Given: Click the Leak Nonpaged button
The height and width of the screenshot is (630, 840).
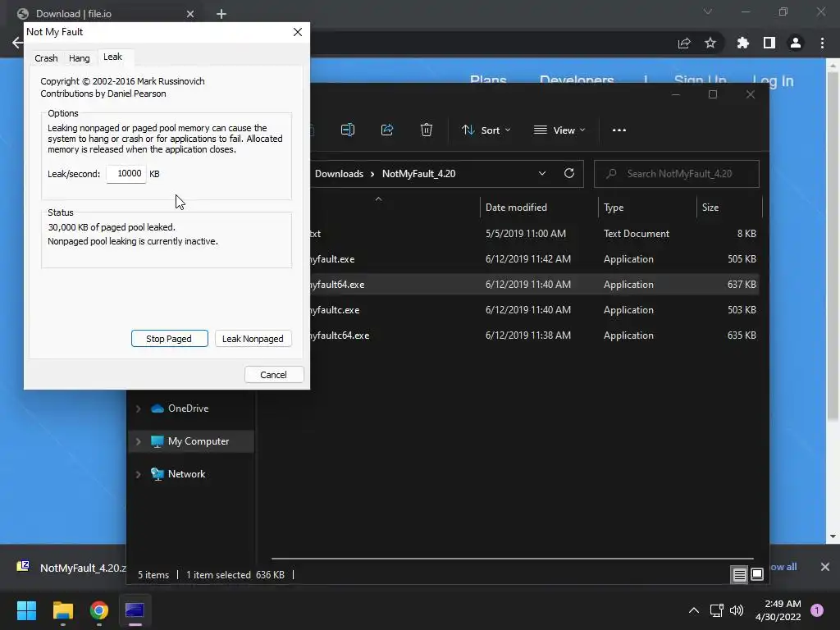Looking at the screenshot, I should click(x=253, y=339).
